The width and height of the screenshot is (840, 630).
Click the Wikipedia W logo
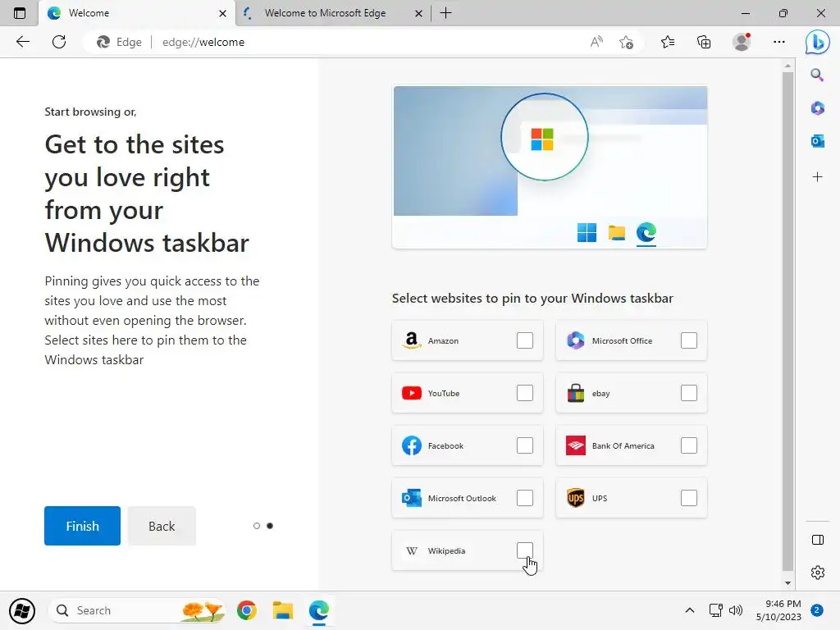point(412,550)
